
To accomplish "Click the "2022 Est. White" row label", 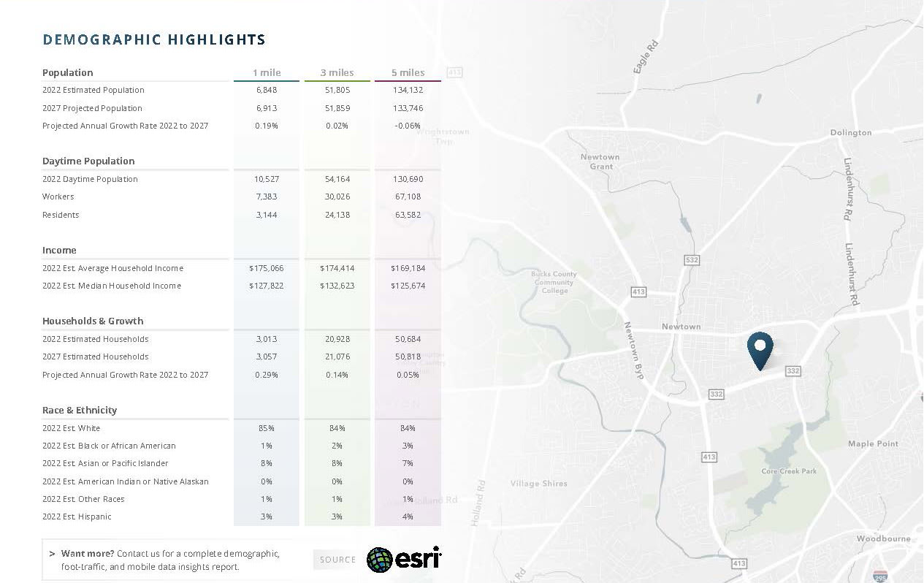I will click(72, 428).
